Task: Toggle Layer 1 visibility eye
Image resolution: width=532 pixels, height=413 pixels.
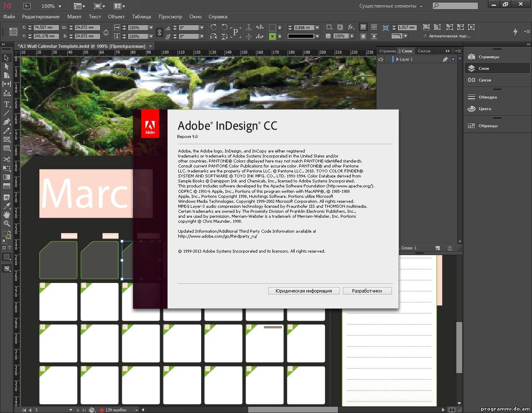Action: pos(380,59)
